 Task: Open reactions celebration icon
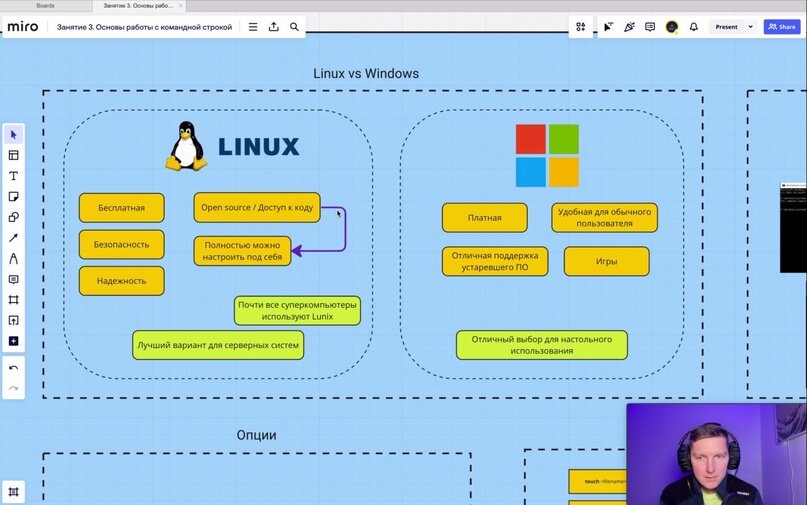(x=629, y=27)
